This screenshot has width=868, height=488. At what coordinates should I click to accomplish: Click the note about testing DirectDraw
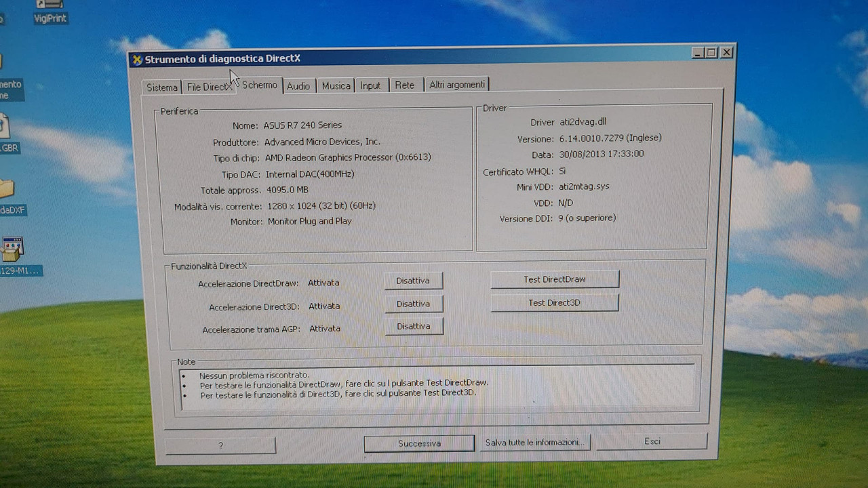click(x=344, y=383)
